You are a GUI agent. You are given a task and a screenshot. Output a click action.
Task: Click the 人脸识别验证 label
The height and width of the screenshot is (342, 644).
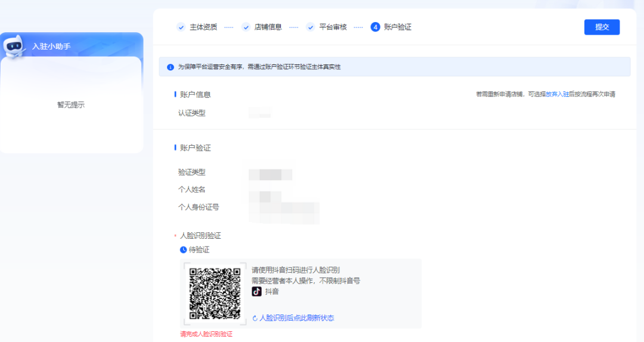(x=200, y=236)
